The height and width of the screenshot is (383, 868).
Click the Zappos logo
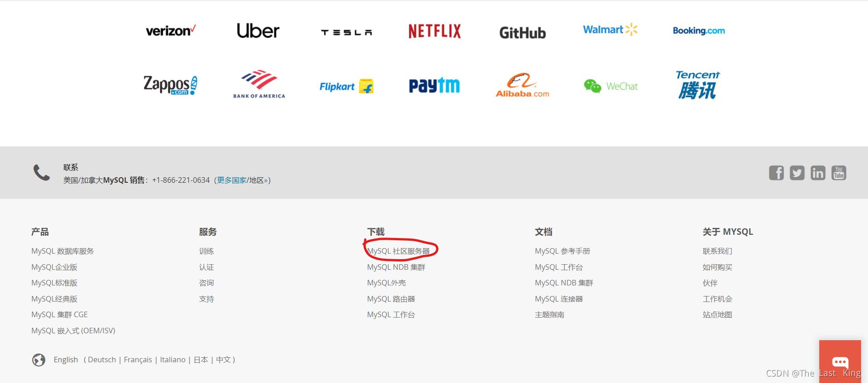click(x=171, y=85)
